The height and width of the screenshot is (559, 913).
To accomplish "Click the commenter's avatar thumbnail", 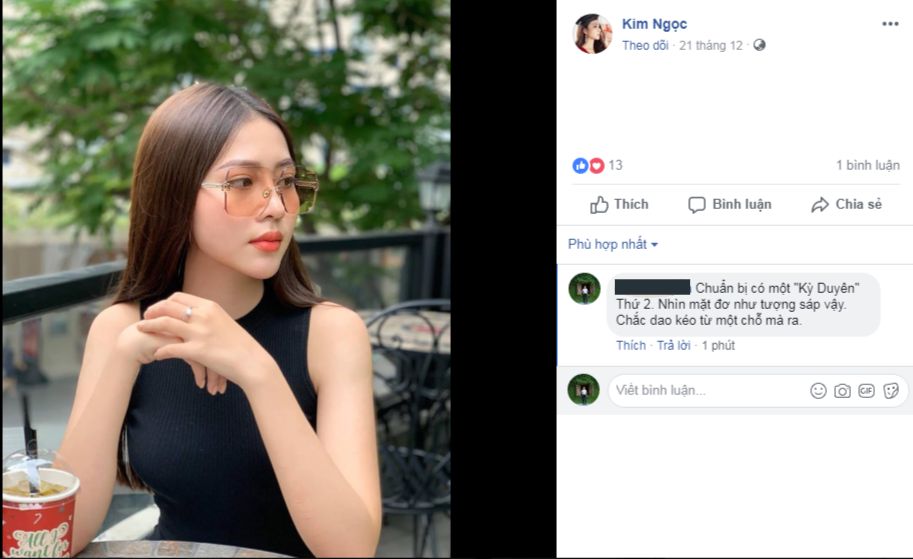I will click(585, 288).
